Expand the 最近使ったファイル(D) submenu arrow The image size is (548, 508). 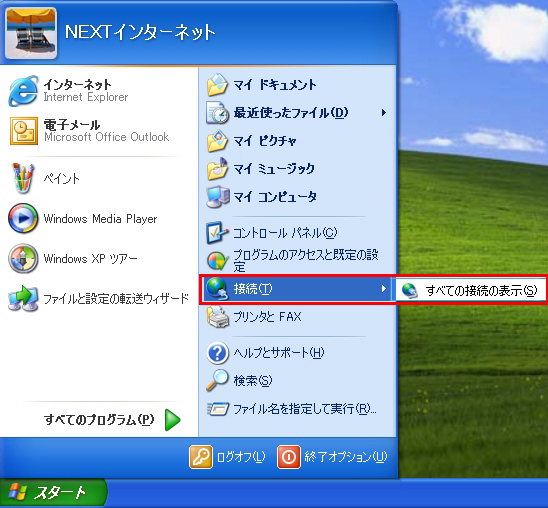coord(384,113)
